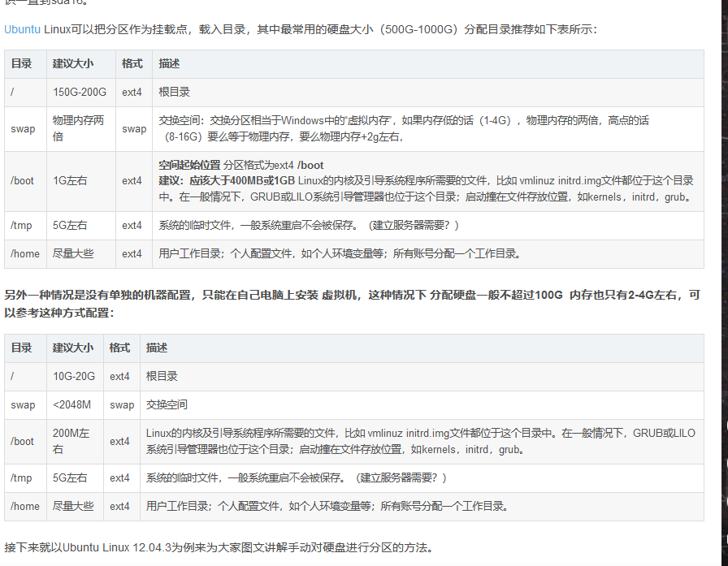Click the bold paragraph starting 另外一种情况
The image size is (728, 566).
[352, 304]
